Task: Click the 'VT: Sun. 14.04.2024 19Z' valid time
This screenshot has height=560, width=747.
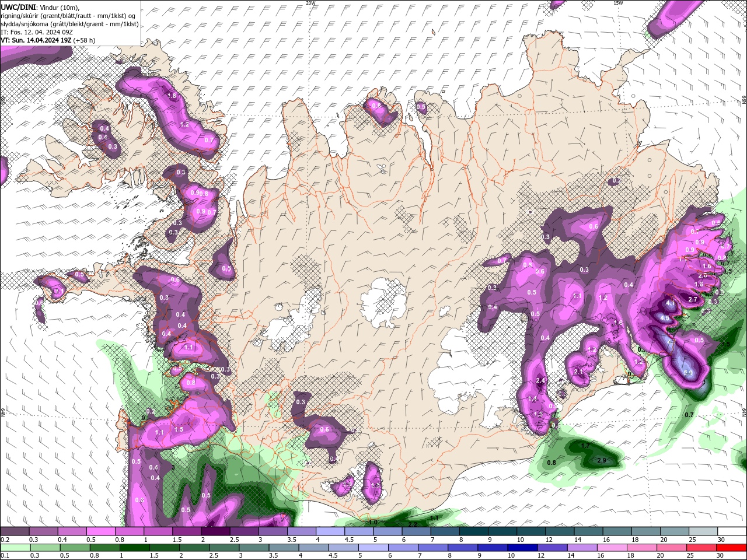Action: coord(36,40)
